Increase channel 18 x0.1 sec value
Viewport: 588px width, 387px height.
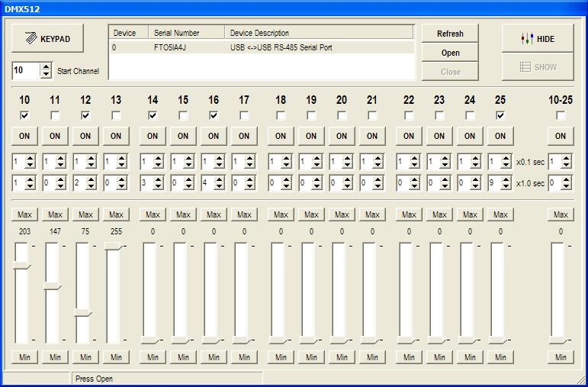287,159
